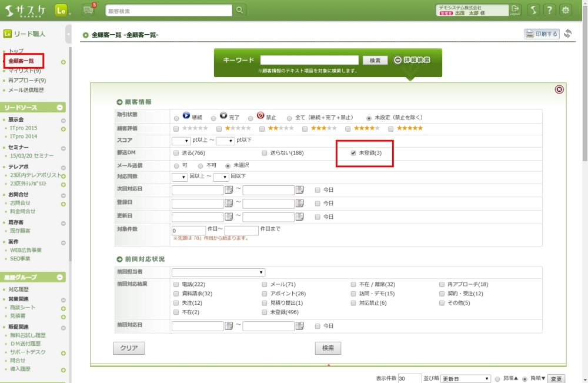Click the printer 印刷する button
The image size is (588, 383).
542,34
